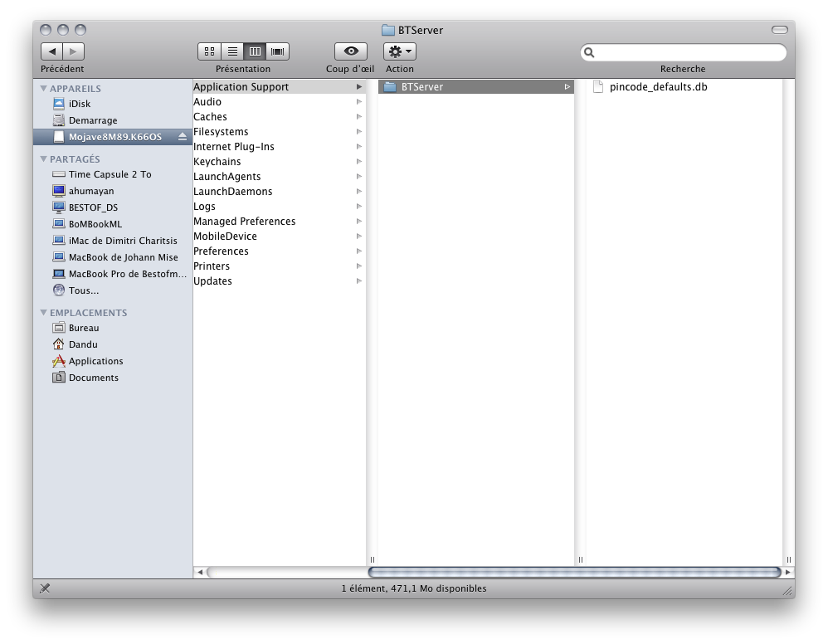Click Tous... to show all shared computers
The image size is (828, 644).
tap(83, 290)
